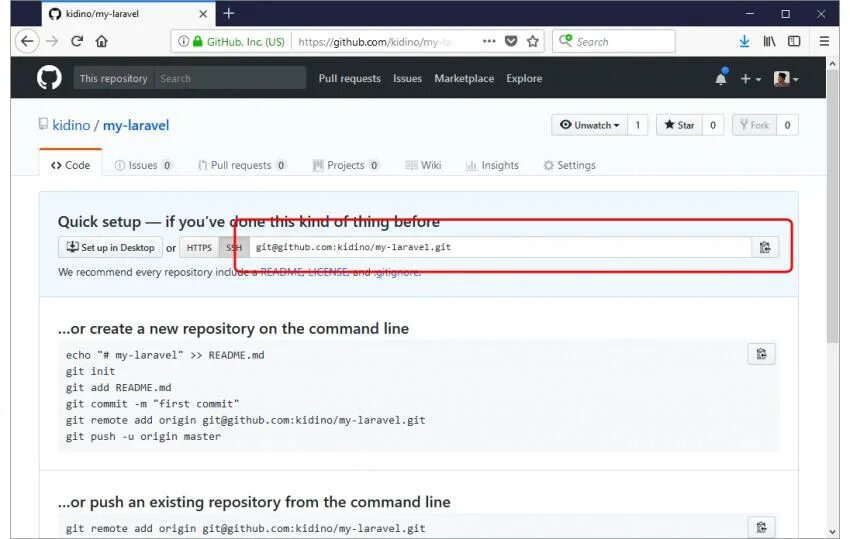Select the repository Pull requests tab
This screenshot has width=850, height=539.
point(242,165)
